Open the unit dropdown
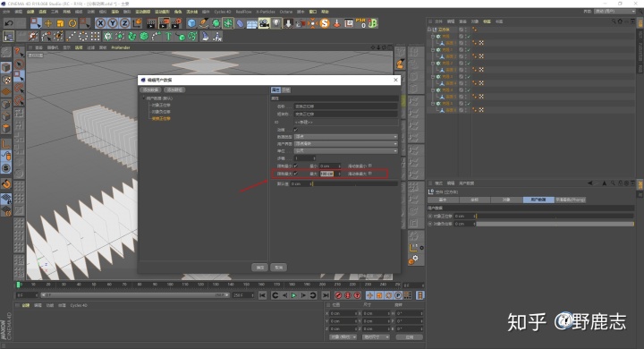The height and width of the screenshot is (349, 644). tap(345, 151)
